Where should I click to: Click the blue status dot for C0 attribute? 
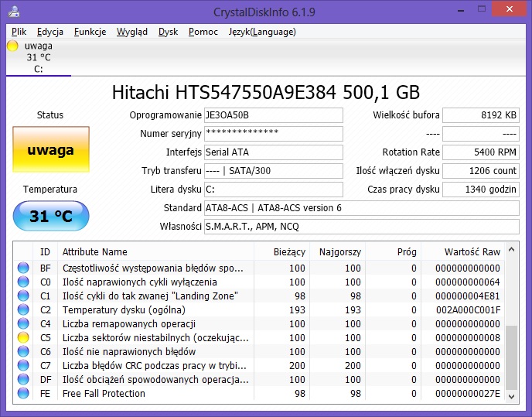click(x=23, y=282)
